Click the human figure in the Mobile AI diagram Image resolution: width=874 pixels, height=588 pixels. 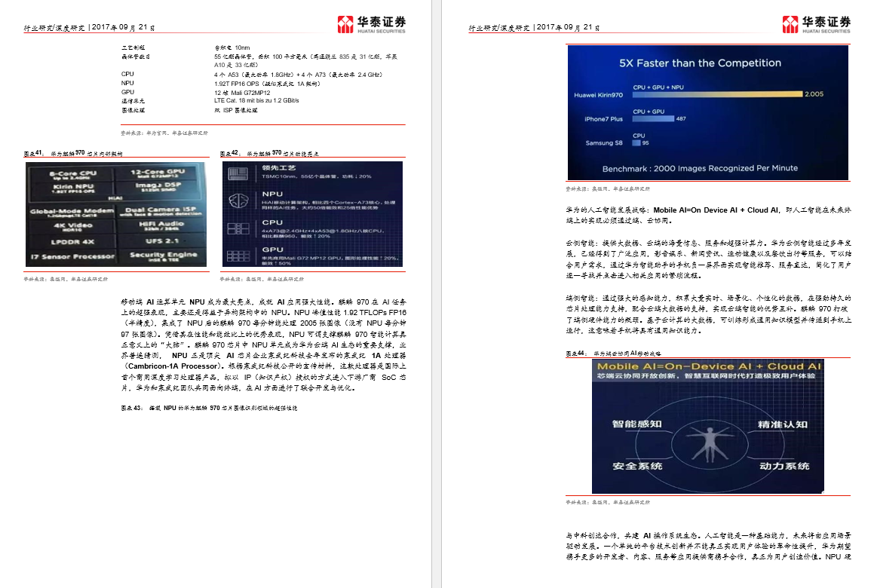[710, 444]
